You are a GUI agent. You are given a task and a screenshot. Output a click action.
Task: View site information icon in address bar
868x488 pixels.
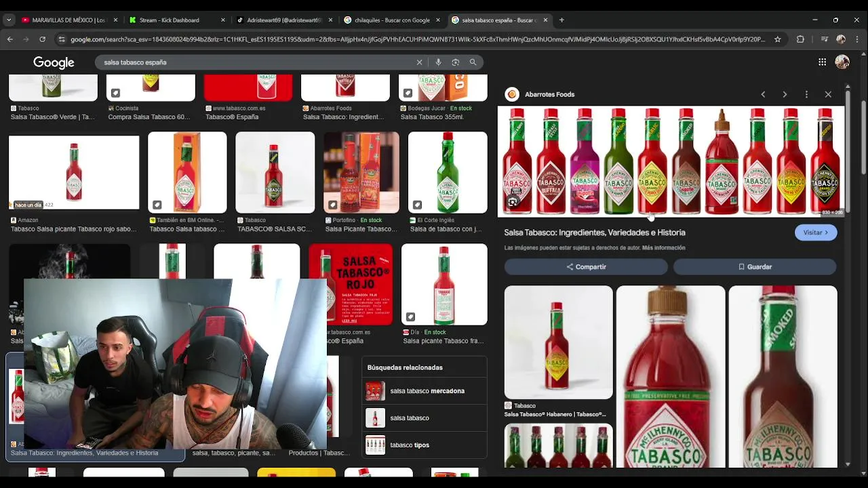click(62, 39)
